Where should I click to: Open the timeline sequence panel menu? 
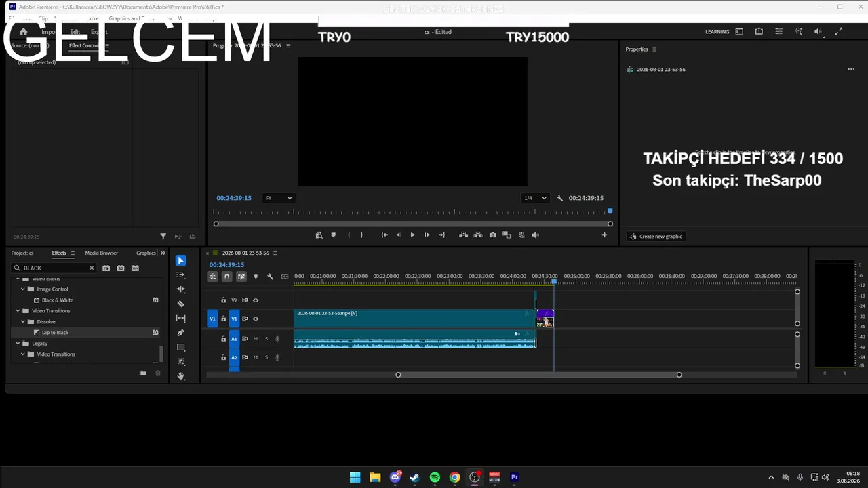pos(275,253)
